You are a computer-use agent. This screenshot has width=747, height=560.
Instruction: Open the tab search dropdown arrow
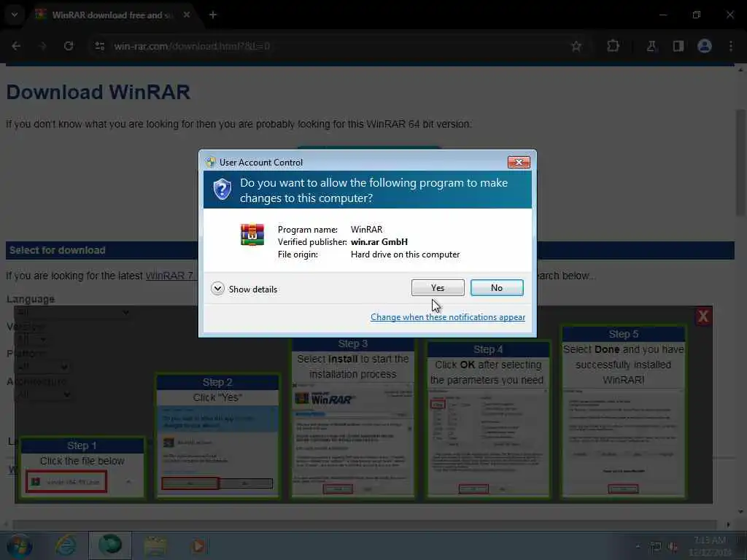pos(15,15)
